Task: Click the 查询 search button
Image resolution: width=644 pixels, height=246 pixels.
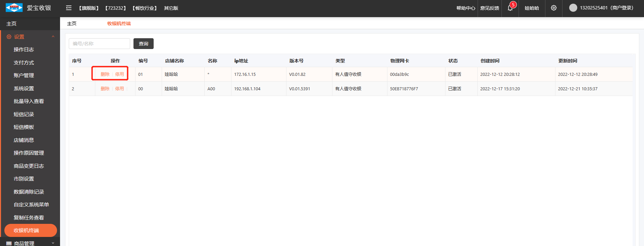Action: point(143,44)
